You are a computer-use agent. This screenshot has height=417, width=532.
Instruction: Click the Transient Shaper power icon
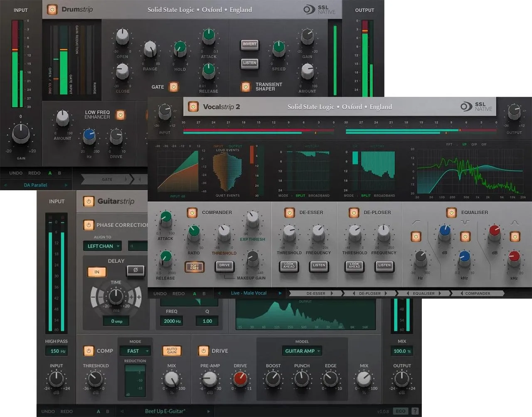coord(246,87)
